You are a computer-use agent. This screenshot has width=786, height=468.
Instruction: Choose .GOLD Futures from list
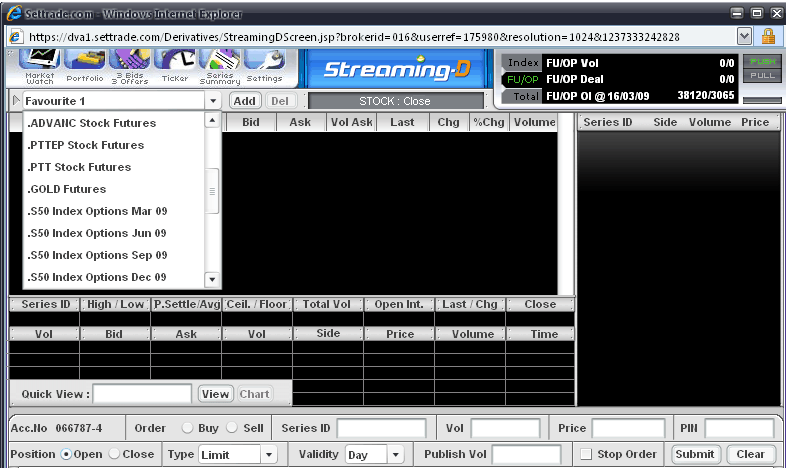(x=114, y=189)
